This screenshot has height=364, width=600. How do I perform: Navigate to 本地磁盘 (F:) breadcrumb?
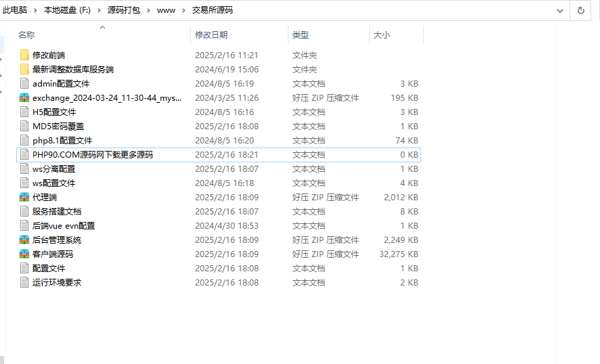[67, 10]
